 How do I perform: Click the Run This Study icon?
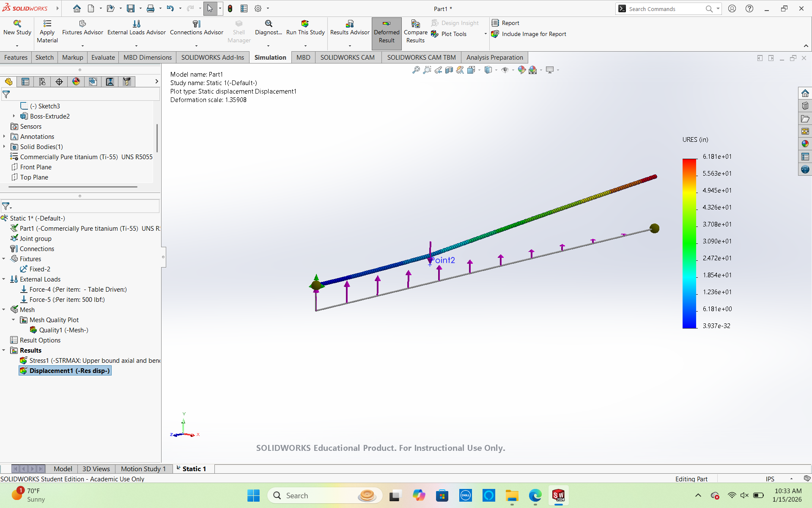click(305, 24)
